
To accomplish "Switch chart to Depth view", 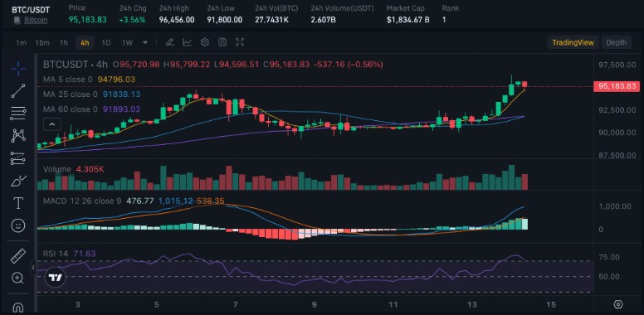I will 616,42.
